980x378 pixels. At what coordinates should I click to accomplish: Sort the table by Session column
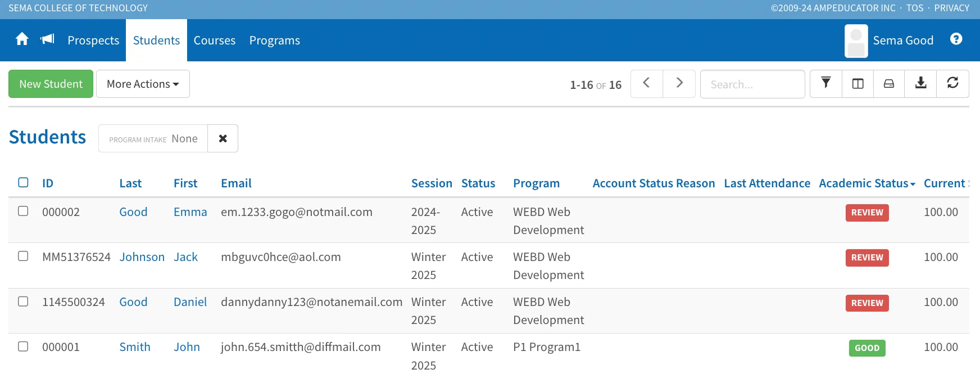pos(432,183)
